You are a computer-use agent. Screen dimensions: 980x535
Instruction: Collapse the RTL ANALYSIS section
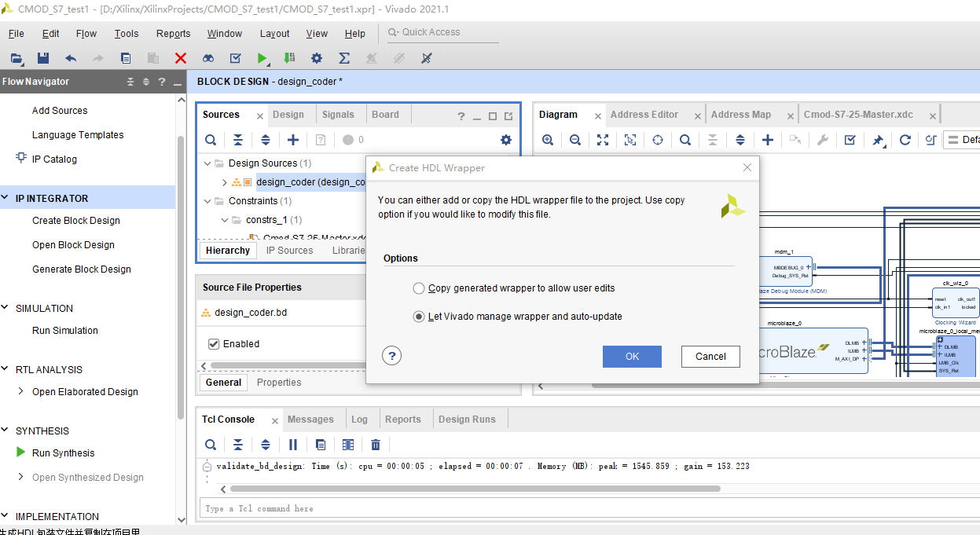tap(6, 369)
